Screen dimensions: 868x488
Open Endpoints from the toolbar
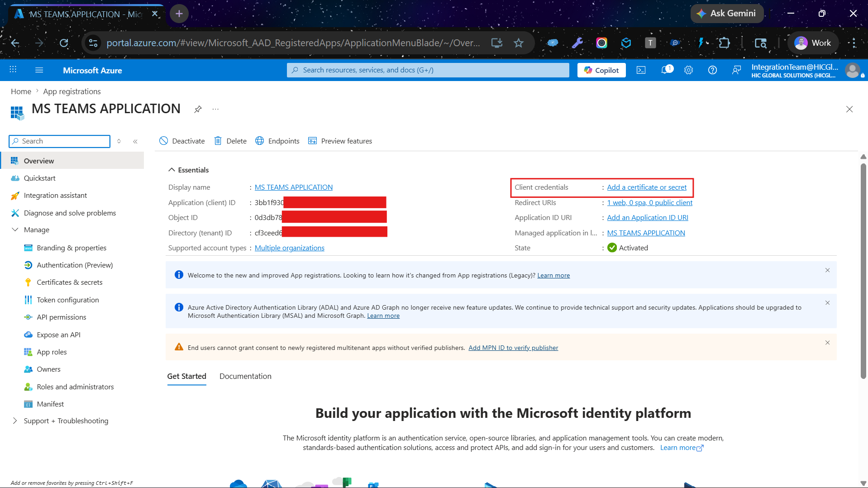coord(277,141)
